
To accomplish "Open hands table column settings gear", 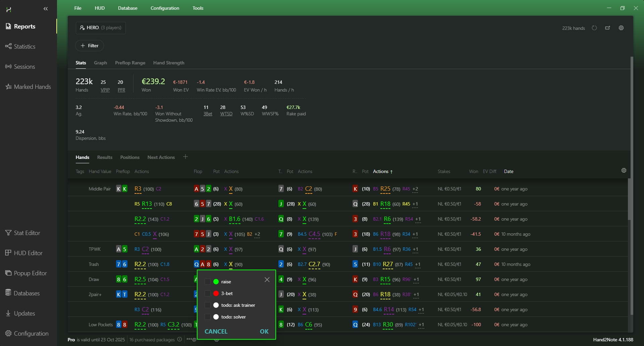I will tap(624, 170).
